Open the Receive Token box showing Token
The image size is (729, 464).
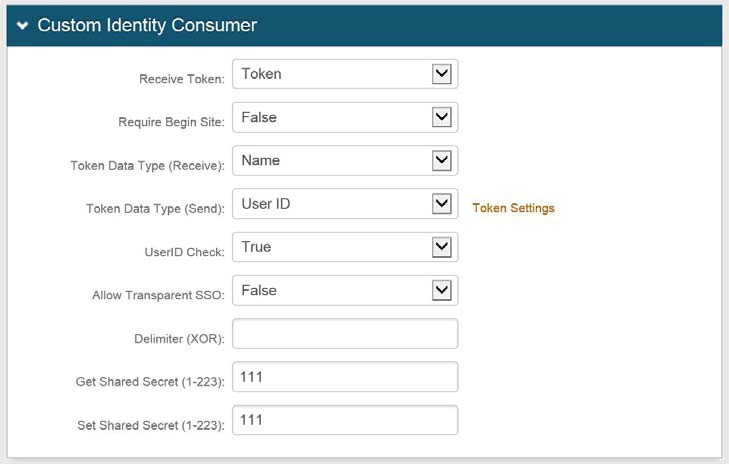tap(330, 74)
